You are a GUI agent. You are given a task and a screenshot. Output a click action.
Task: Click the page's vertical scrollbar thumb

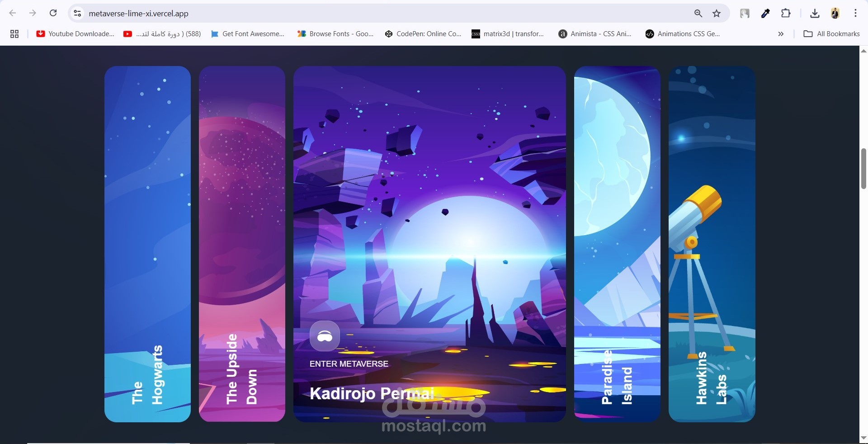pyautogui.click(x=863, y=168)
